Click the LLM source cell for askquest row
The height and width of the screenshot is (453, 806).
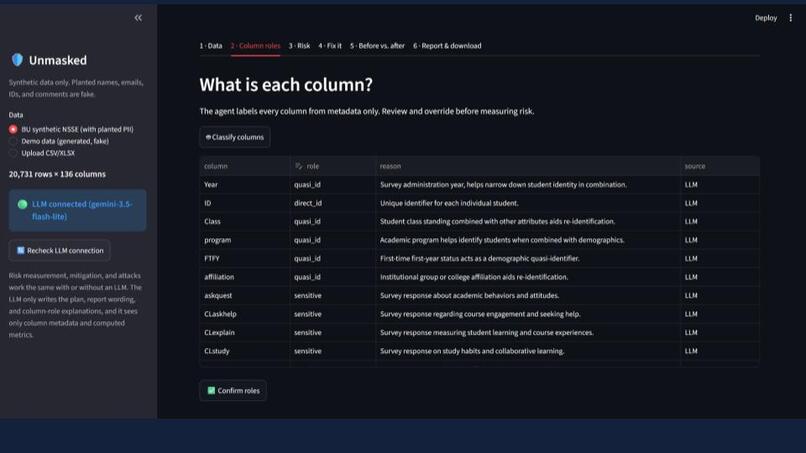click(x=720, y=296)
